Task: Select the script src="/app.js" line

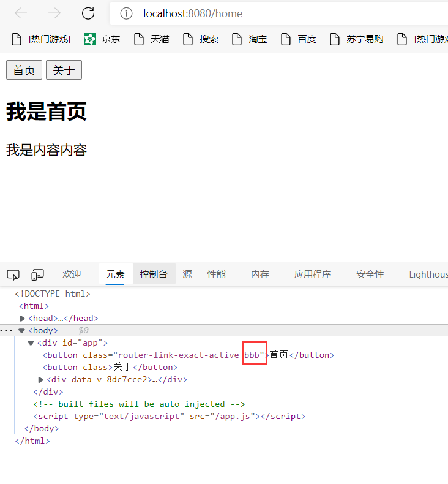Action: point(170,417)
